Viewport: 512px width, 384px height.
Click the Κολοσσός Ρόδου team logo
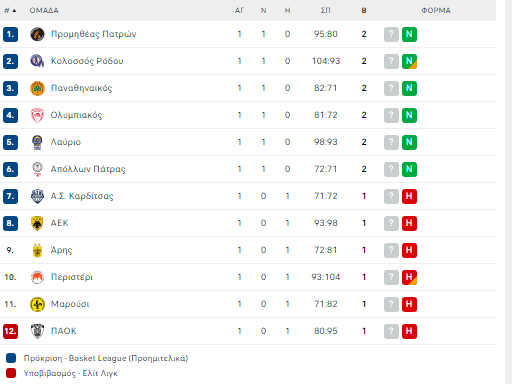(37, 61)
